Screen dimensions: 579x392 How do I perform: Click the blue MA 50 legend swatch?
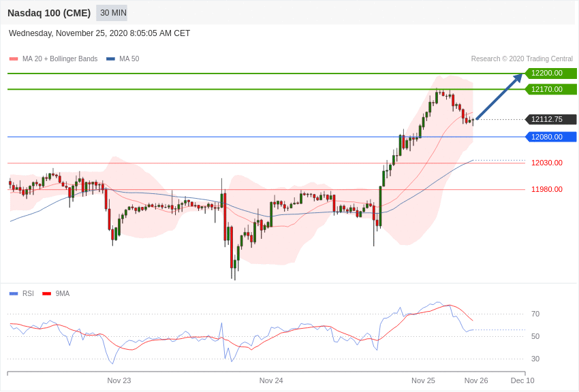coord(110,59)
